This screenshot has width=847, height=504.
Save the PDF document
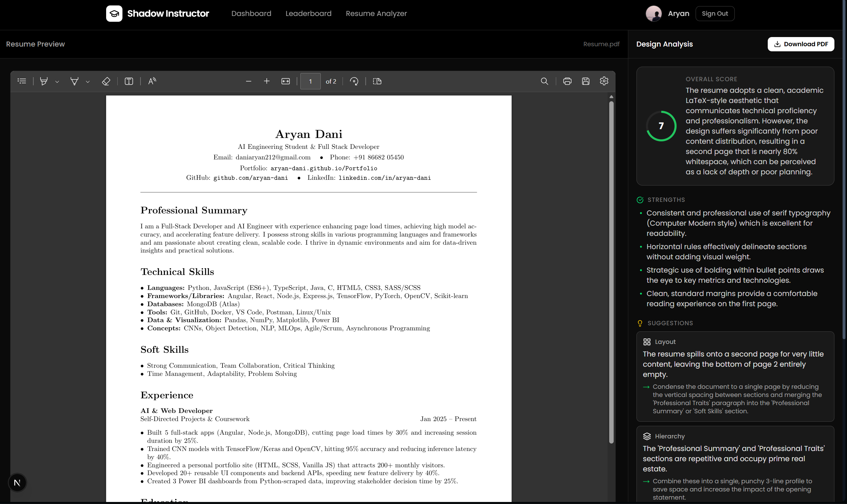click(x=585, y=81)
